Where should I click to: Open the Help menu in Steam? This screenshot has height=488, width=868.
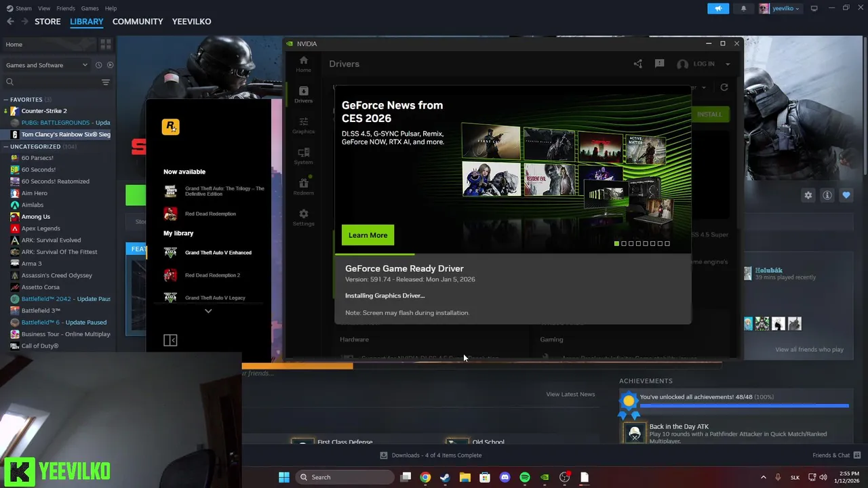point(111,8)
